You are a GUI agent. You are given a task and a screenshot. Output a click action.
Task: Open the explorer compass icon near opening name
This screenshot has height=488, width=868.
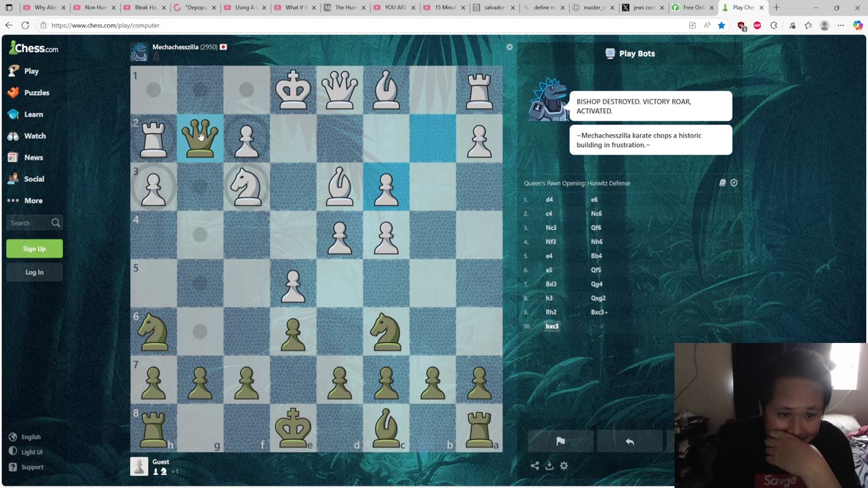pyautogui.click(x=734, y=183)
